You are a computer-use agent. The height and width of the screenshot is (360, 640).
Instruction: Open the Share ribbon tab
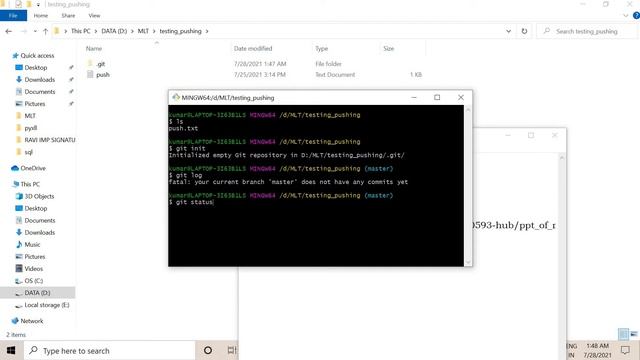68,16
